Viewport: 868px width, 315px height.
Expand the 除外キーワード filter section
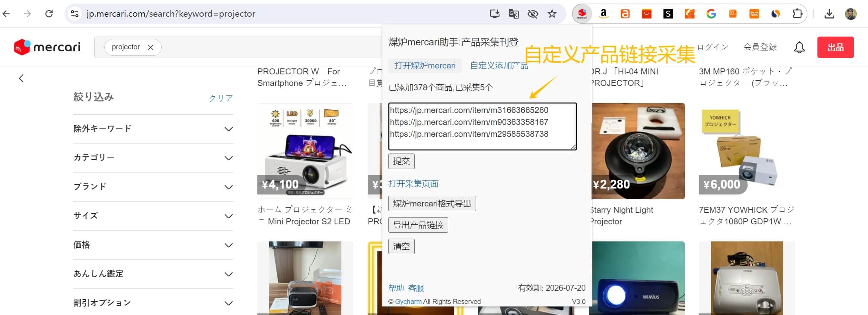pos(153,129)
